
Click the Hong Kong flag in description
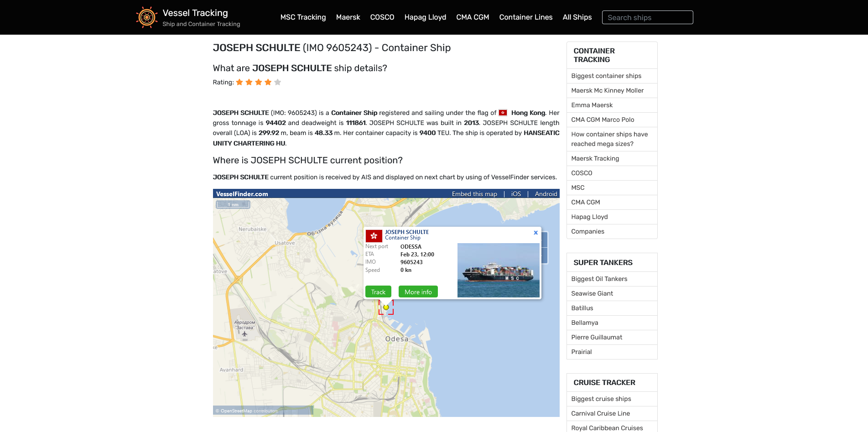503,113
